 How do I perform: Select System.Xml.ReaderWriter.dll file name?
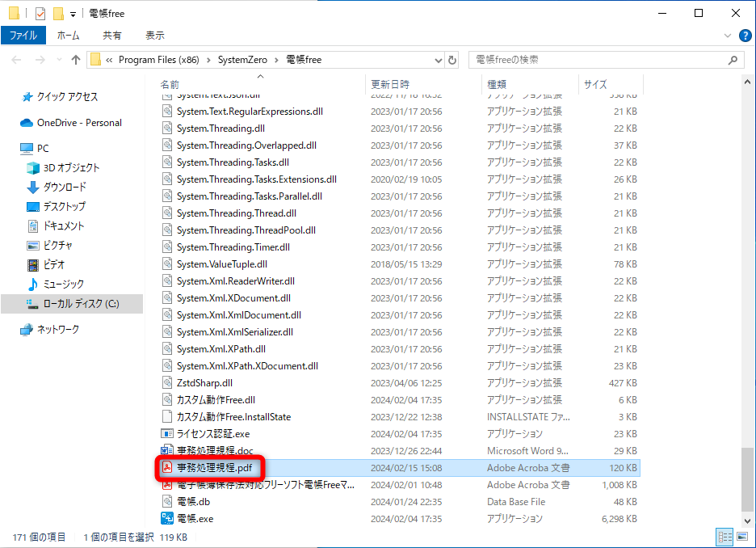click(x=235, y=281)
